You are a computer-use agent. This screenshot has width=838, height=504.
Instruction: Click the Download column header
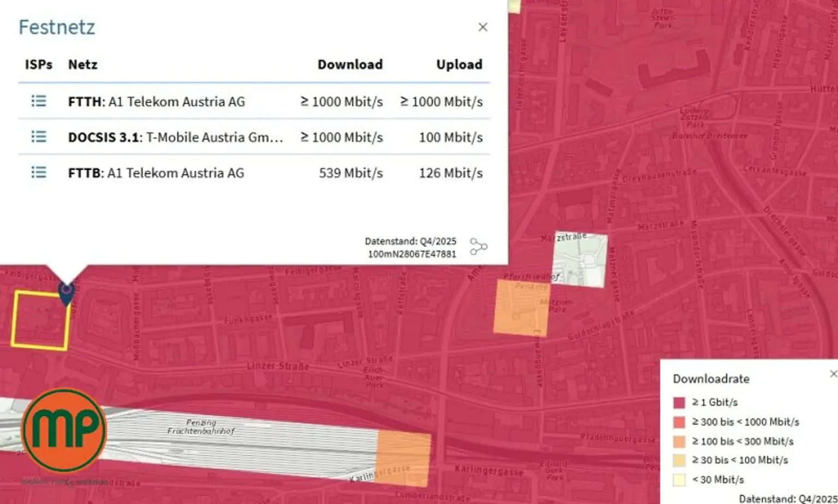point(350,64)
